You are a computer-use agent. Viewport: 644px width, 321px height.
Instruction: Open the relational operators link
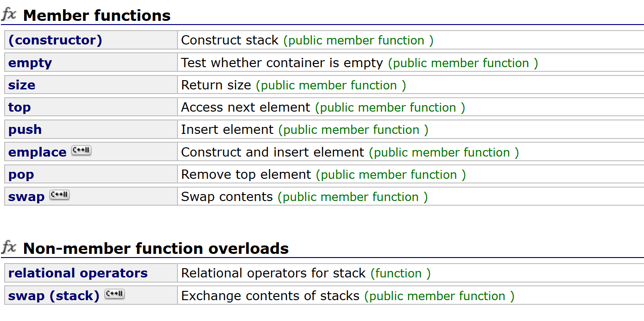coord(78,273)
